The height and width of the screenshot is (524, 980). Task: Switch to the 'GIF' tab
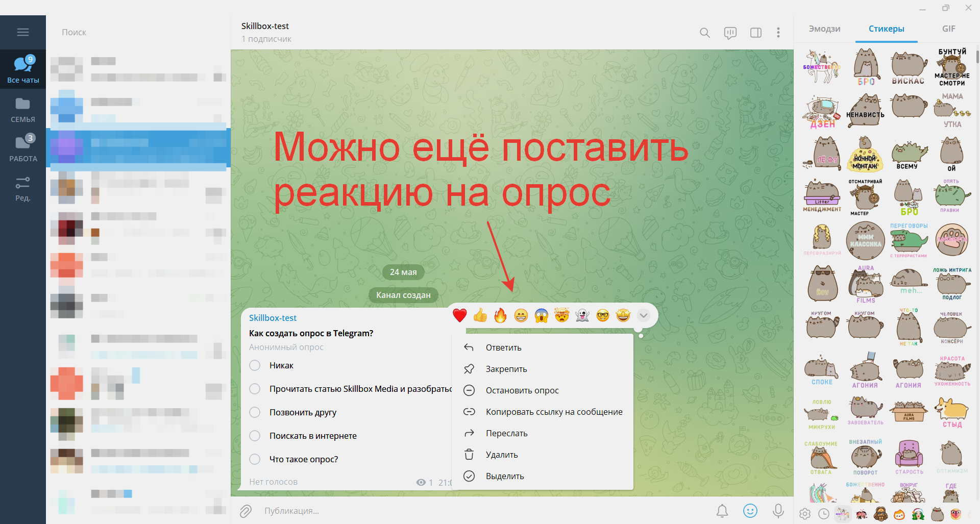coord(949,29)
